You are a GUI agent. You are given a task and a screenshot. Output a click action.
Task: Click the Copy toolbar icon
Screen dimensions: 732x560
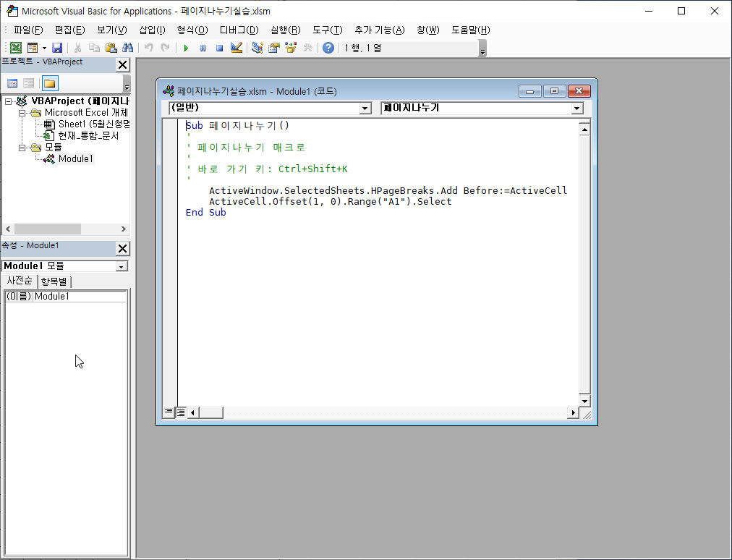(x=94, y=48)
